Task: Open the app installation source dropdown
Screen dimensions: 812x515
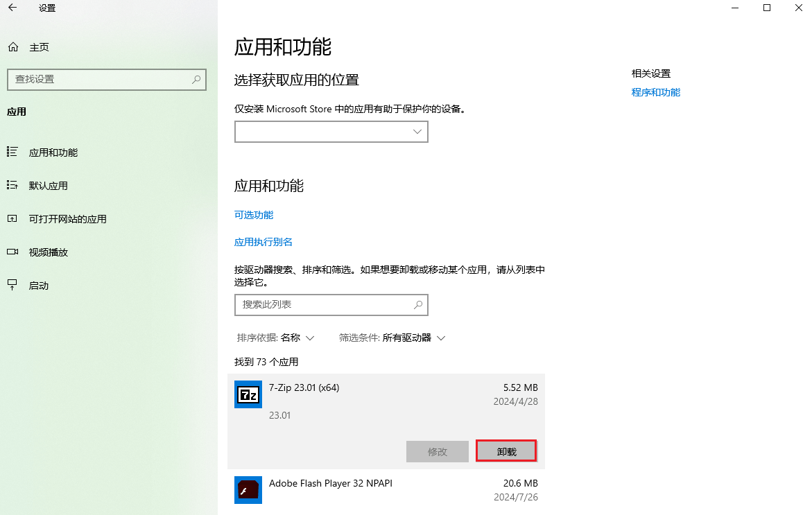Action: [331, 131]
